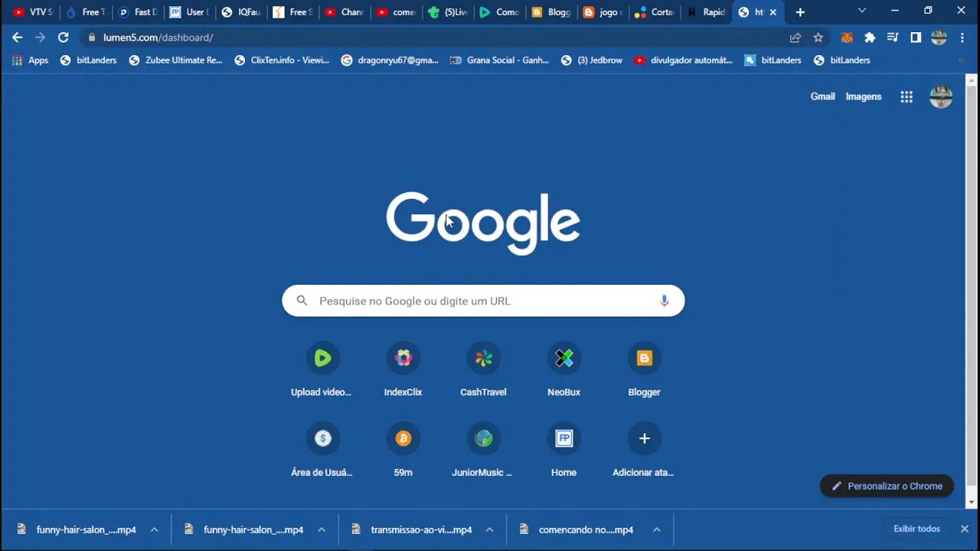The width and height of the screenshot is (980, 551).
Task: Close the active tab
Action: tap(773, 12)
